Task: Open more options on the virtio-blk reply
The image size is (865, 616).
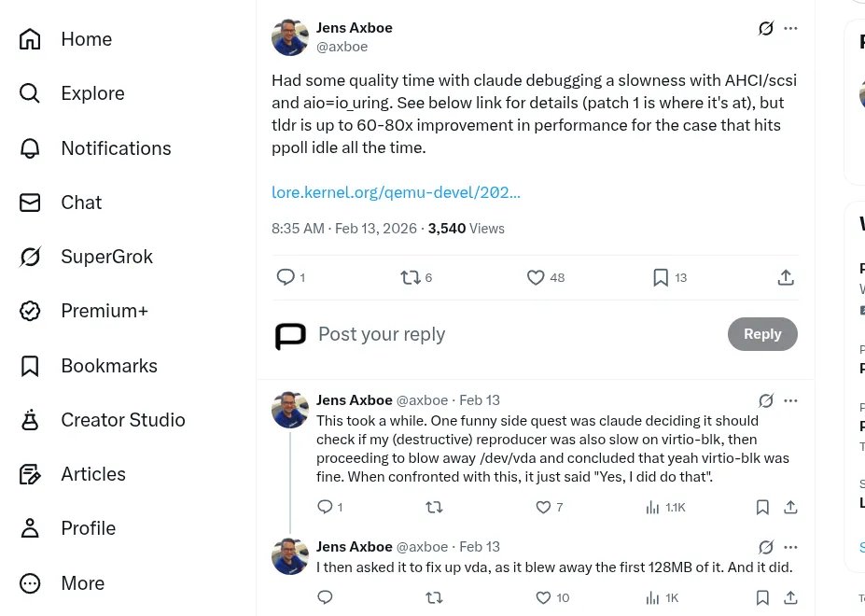Action: (x=791, y=400)
